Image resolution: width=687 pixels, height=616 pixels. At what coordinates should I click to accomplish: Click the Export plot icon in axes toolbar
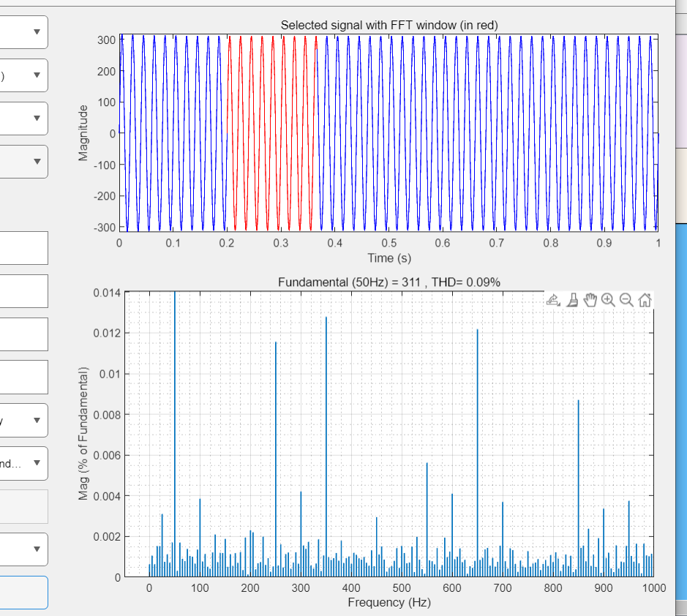click(x=554, y=299)
